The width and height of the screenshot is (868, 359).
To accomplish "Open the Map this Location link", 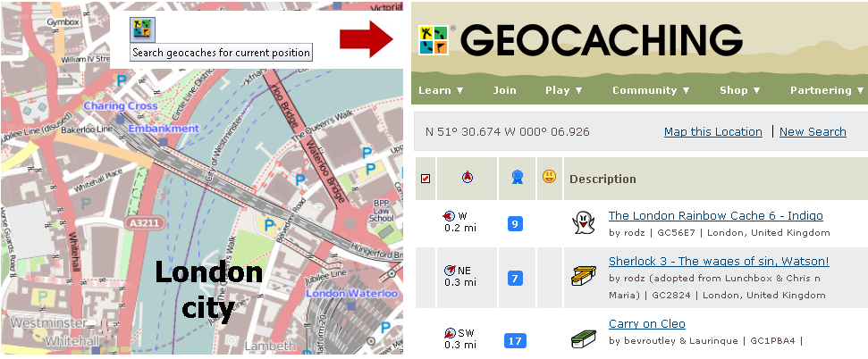I will pyautogui.click(x=713, y=131).
